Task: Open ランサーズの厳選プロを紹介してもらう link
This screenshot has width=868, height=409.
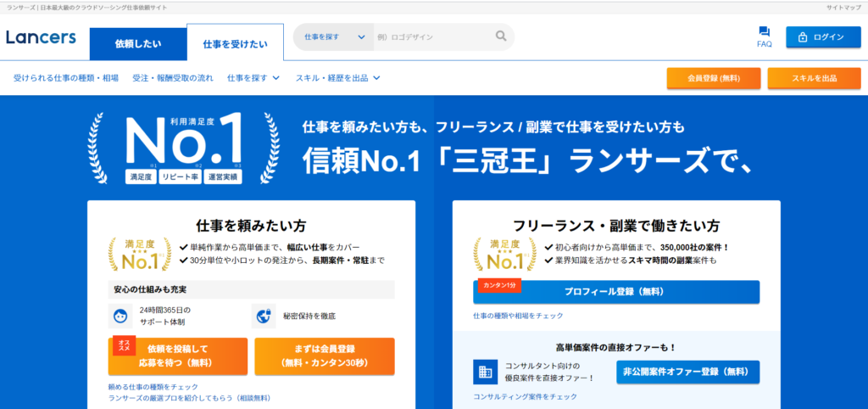Action: tap(189, 398)
